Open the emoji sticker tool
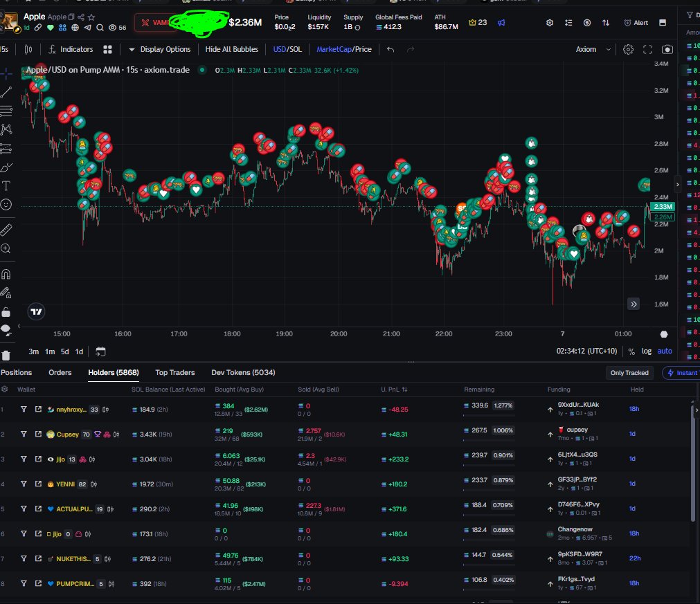This screenshot has width=700, height=604. 6,204
